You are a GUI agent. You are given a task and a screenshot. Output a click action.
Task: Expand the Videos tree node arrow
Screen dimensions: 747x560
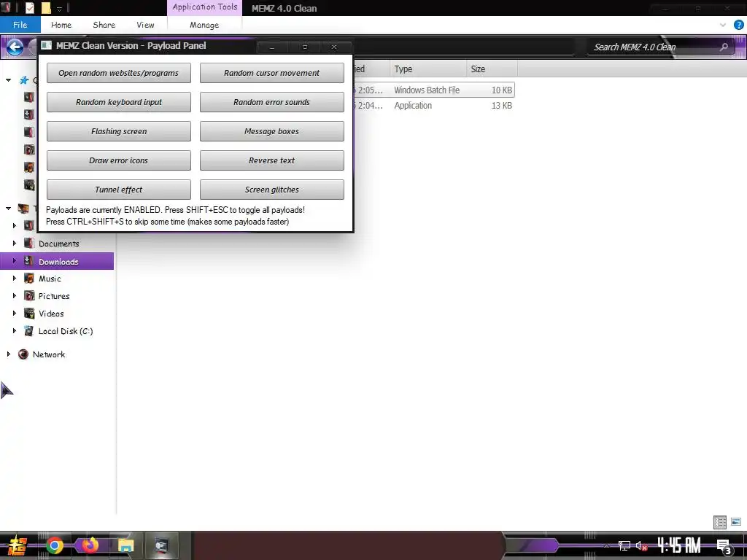(15, 314)
